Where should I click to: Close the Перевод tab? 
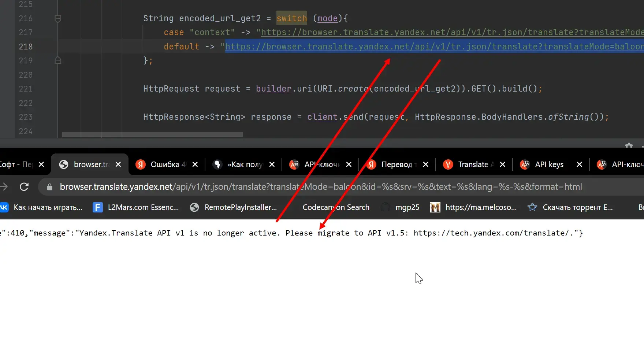[x=426, y=164]
